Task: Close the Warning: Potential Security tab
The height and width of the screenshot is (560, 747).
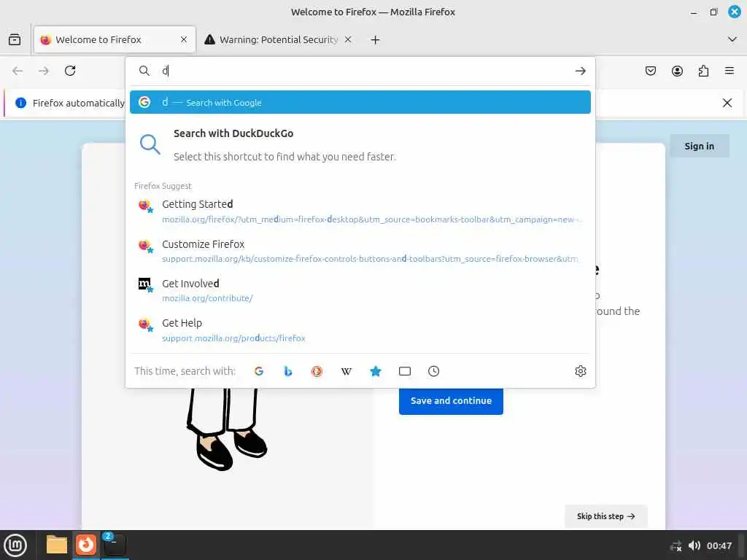Action: click(x=348, y=39)
